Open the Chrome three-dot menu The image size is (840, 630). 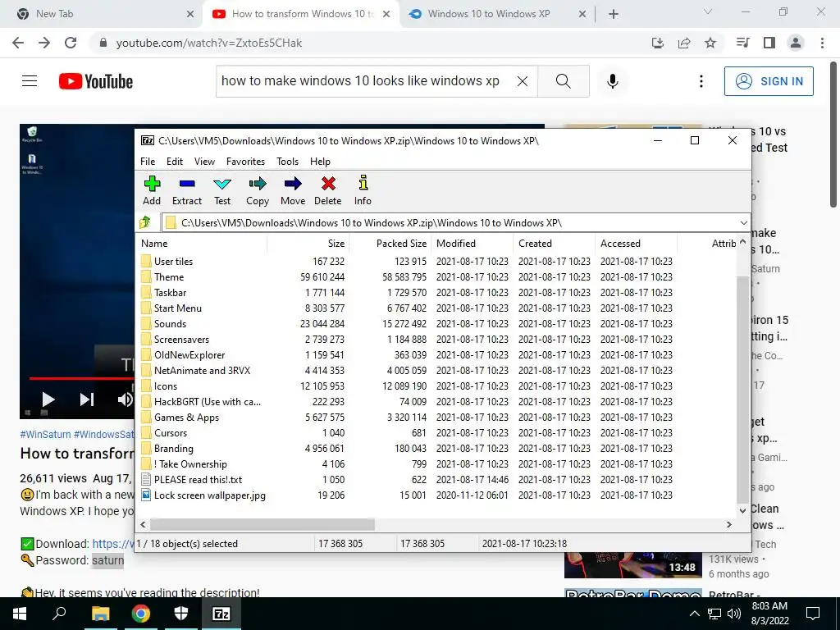point(822,43)
